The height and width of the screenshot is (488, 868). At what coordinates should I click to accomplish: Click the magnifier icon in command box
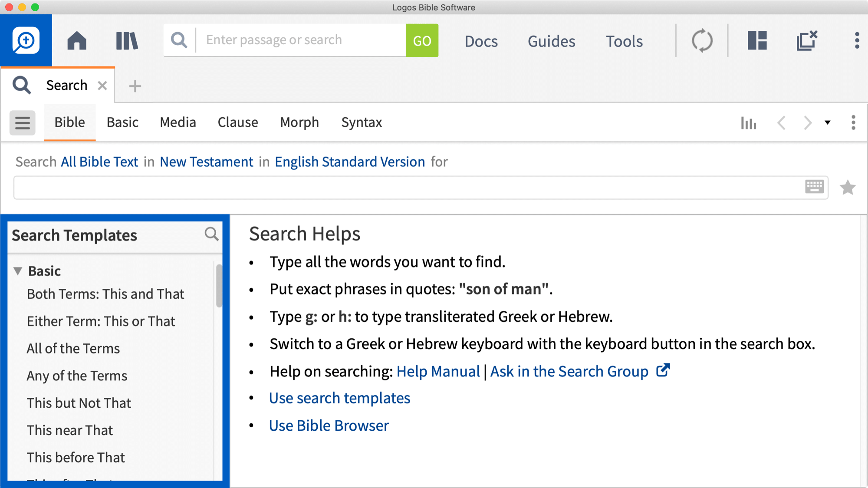179,40
